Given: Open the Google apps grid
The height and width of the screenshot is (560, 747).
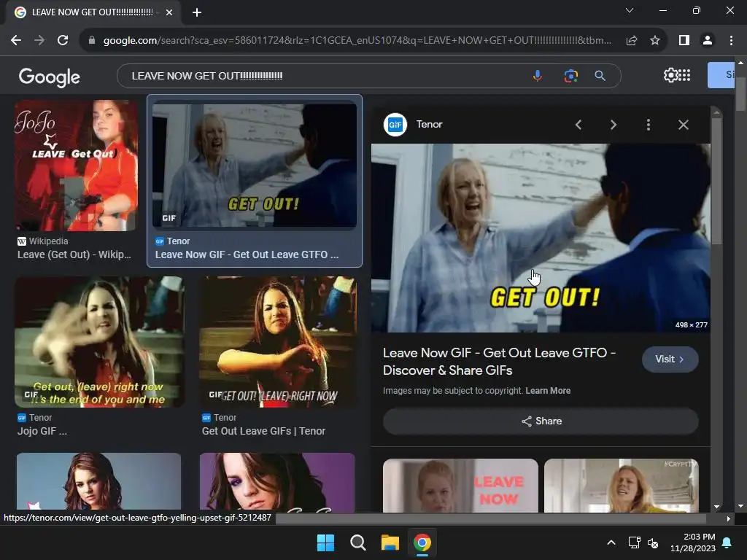Looking at the screenshot, I should click(x=684, y=75).
